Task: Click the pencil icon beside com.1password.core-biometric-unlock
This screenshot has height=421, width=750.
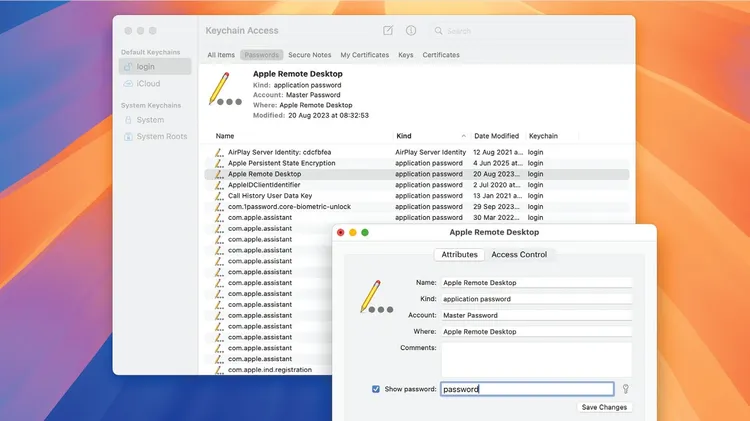Action: (219, 207)
